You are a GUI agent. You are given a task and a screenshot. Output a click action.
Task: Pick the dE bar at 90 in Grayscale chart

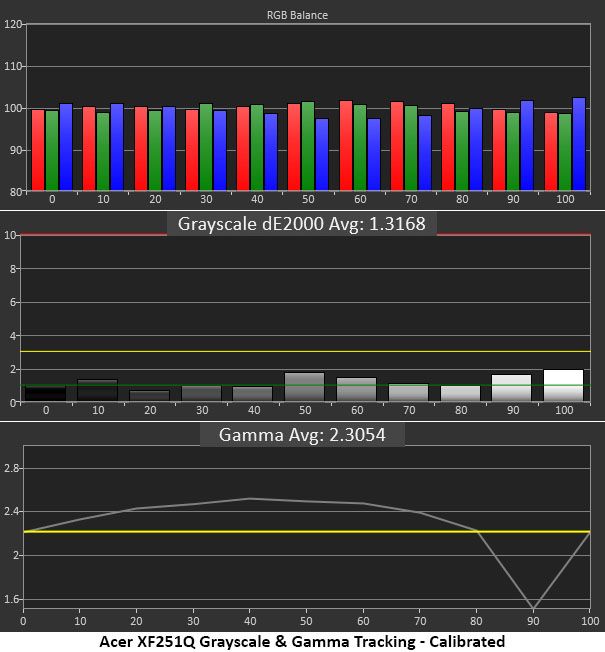[512, 388]
